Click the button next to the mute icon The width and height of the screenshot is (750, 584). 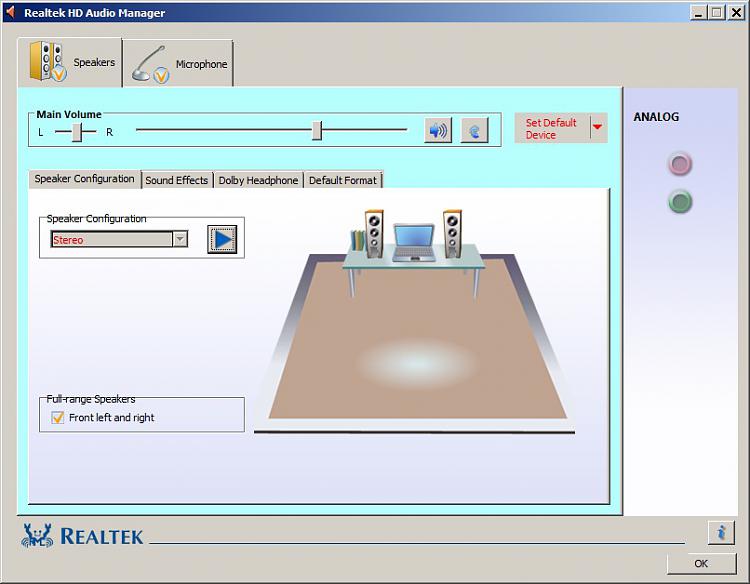coord(474,130)
